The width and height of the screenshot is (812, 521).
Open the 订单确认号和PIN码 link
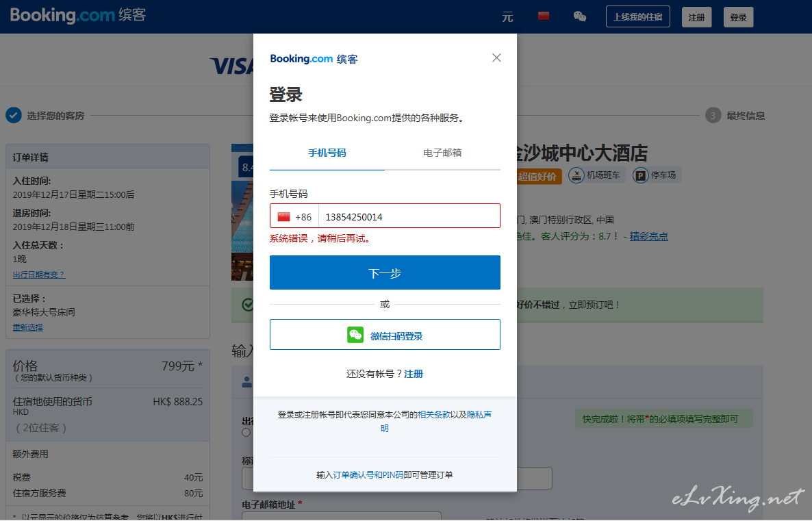tap(368, 475)
